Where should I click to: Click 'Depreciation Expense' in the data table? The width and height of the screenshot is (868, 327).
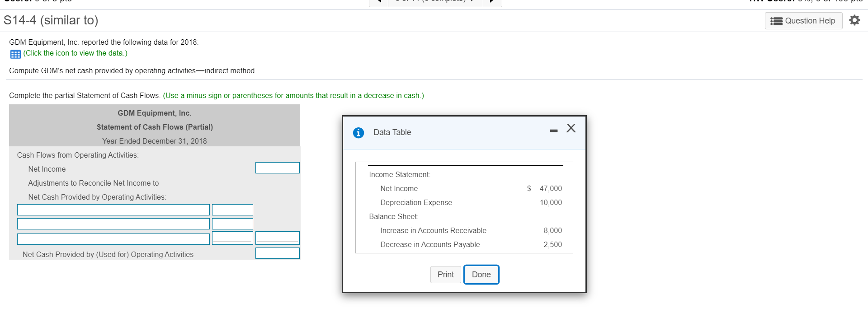[416, 203]
